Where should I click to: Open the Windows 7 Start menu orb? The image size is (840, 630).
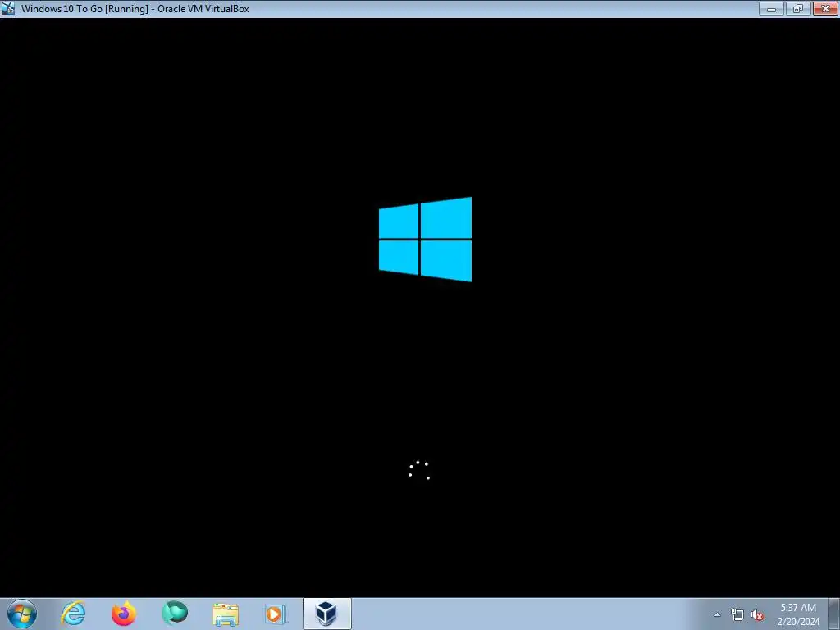pos(22,614)
